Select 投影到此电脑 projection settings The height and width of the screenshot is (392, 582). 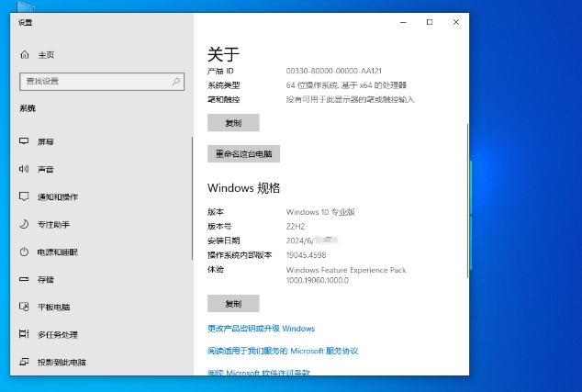click(x=62, y=363)
